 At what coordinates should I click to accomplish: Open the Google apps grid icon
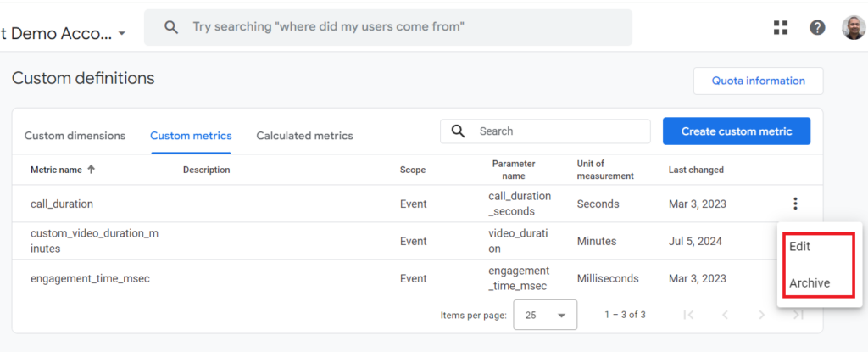781,28
